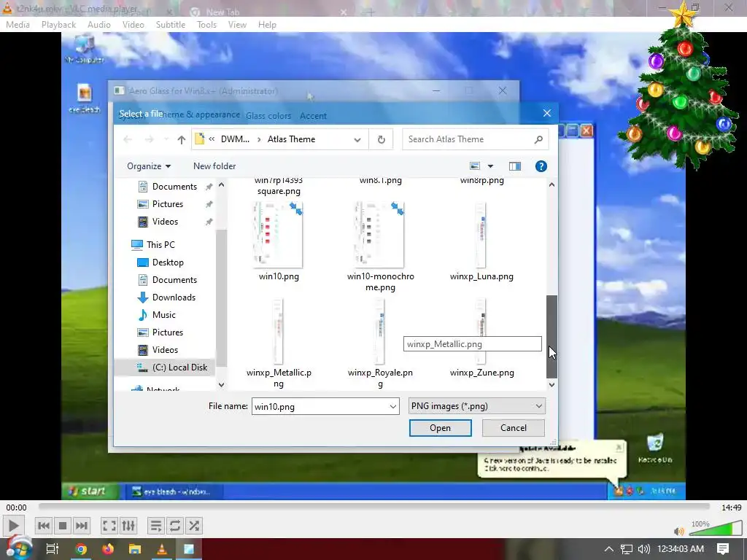Open the Playback menu

[58, 25]
